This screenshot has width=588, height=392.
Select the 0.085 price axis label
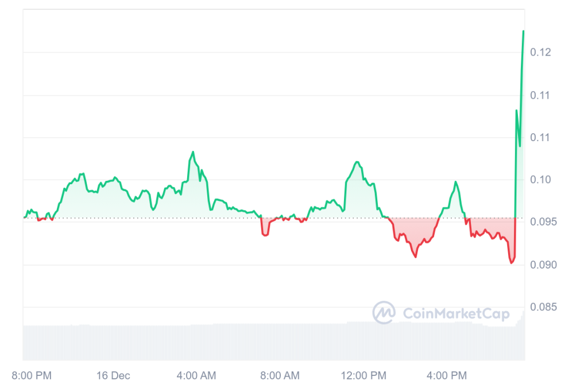[543, 307]
